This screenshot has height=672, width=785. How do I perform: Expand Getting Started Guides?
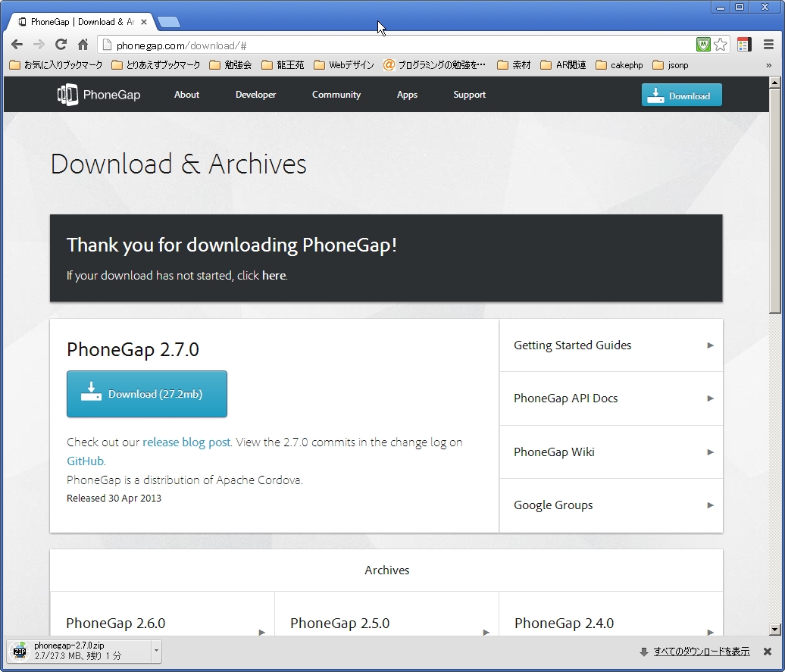click(611, 345)
